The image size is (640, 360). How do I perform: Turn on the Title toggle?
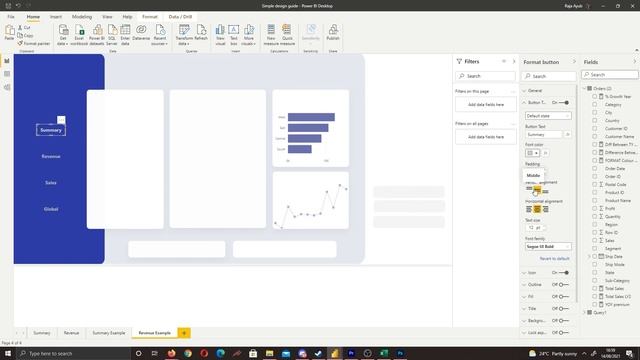point(564,309)
